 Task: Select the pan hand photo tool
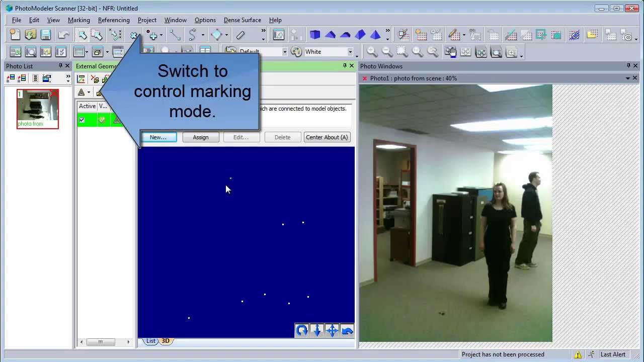450,52
